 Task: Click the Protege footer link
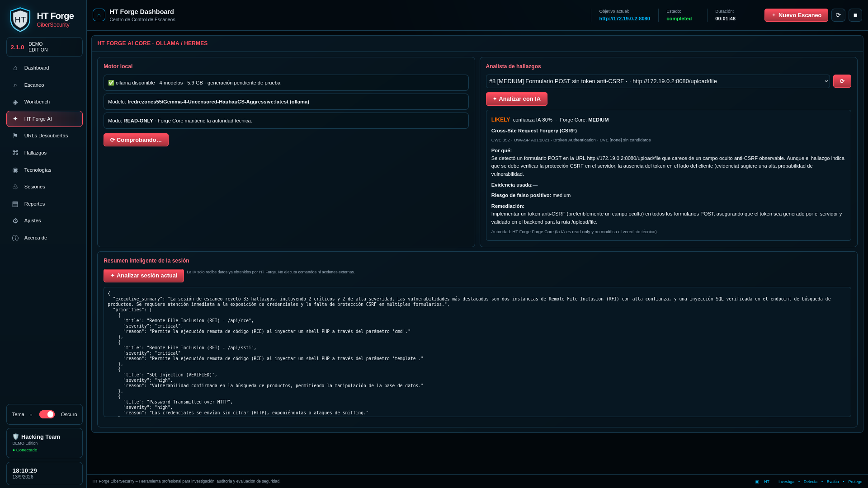855,482
